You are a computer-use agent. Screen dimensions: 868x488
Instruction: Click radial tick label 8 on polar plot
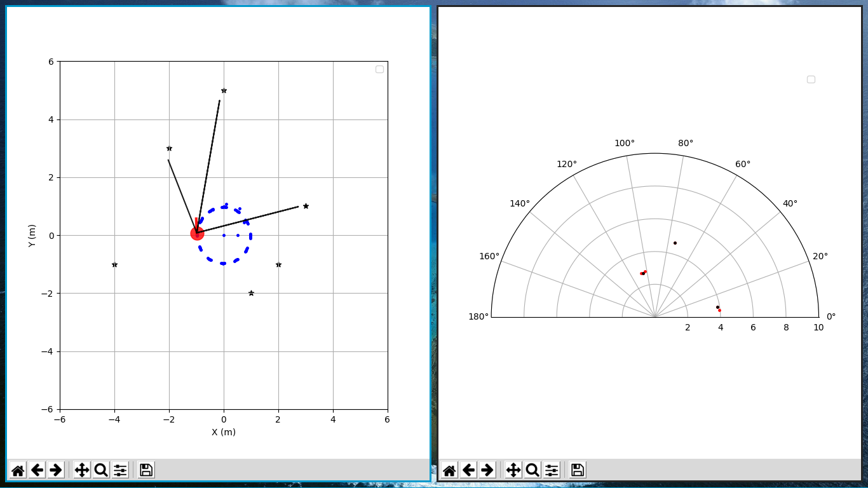click(786, 328)
